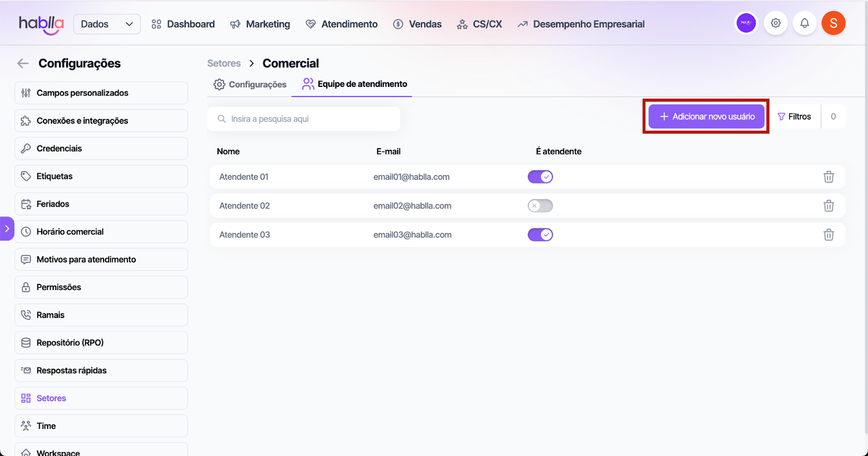Open Atendimento in top navigation
This screenshot has height=456, width=868.
[x=342, y=24]
